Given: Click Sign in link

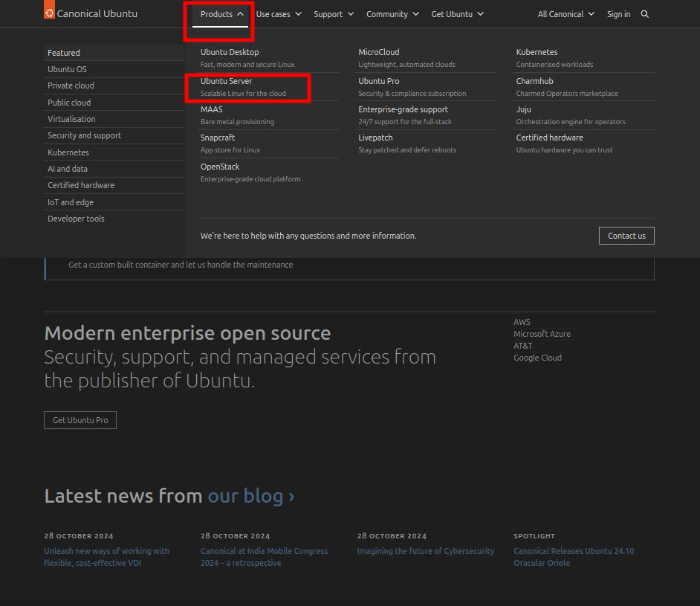Looking at the screenshot, I should (x=618, y=14).
